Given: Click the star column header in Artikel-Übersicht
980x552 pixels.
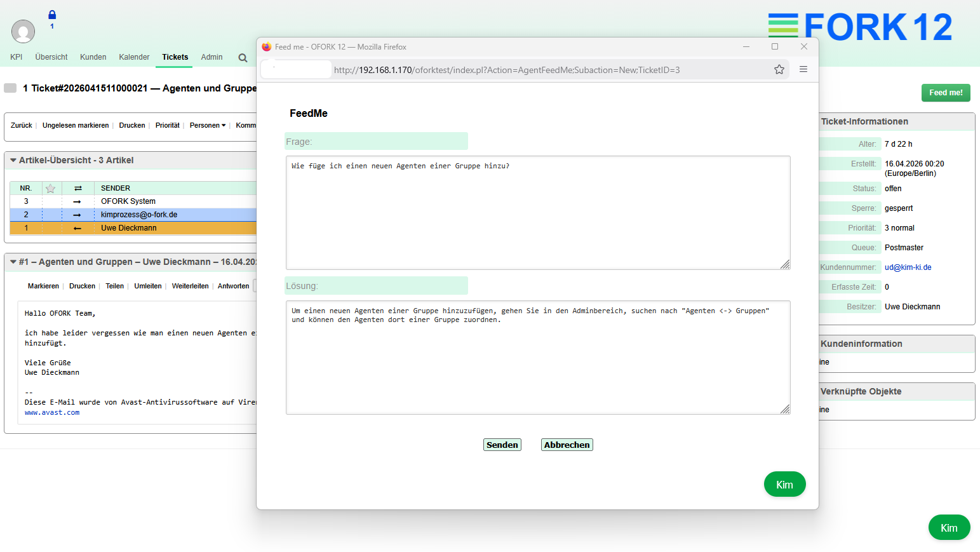Looking at the screenshot, I should 50,188.
